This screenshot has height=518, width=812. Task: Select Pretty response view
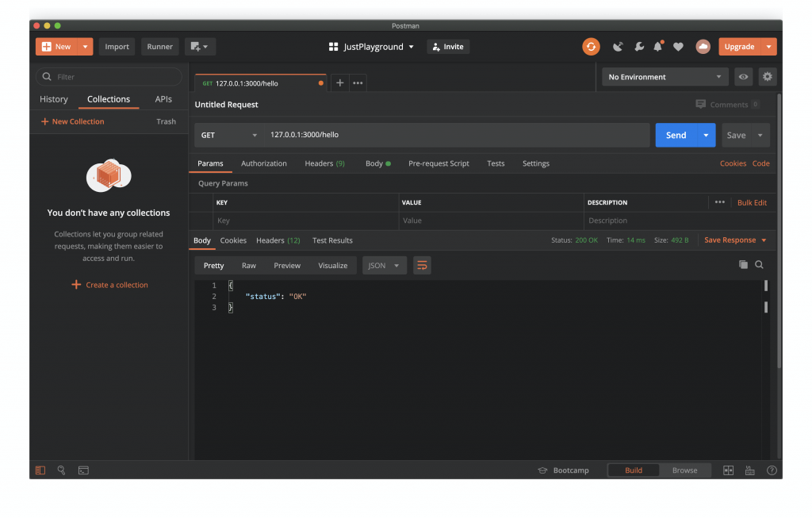[x=214, y=265]
